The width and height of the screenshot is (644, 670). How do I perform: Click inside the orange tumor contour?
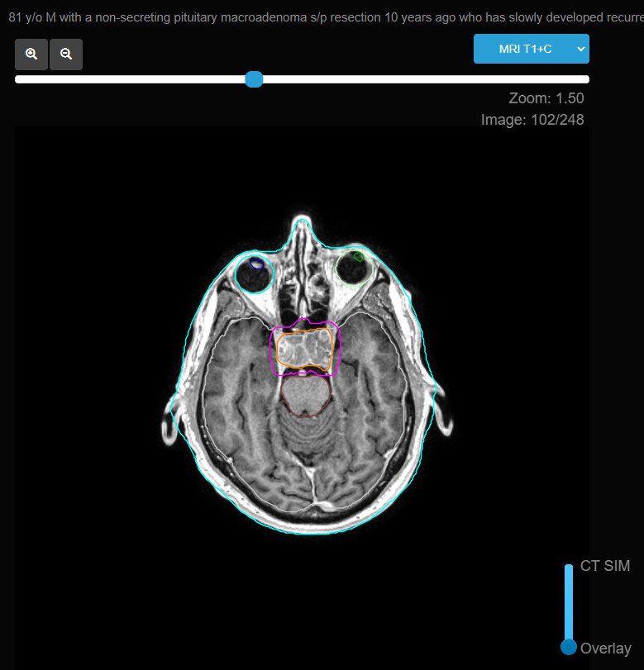coord(304,349)
